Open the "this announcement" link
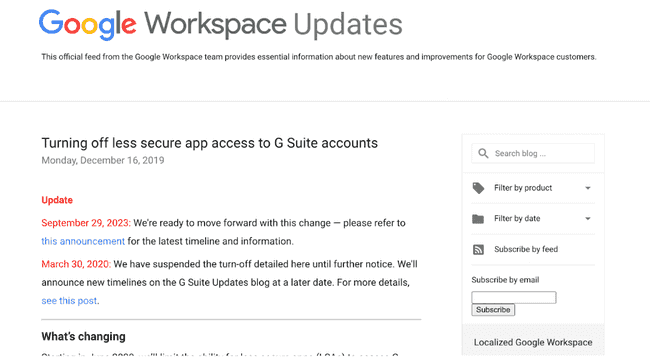Screen dimensions: 650x364 (83, 241)
